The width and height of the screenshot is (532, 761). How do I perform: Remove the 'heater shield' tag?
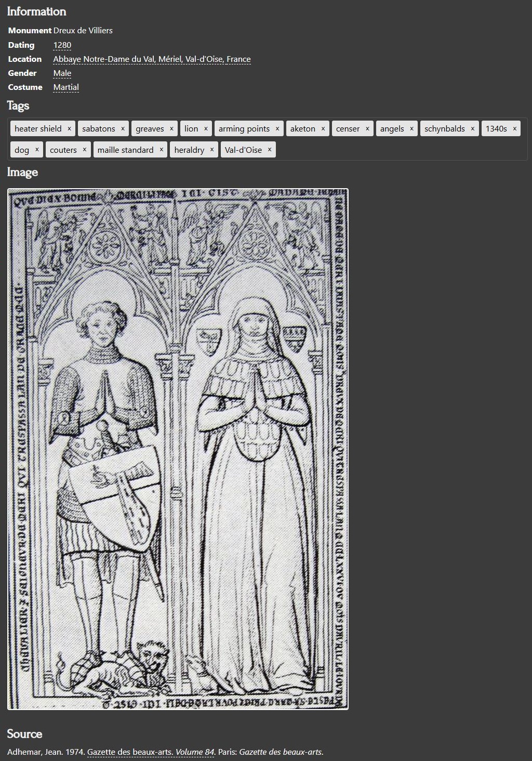pos(69,129)
